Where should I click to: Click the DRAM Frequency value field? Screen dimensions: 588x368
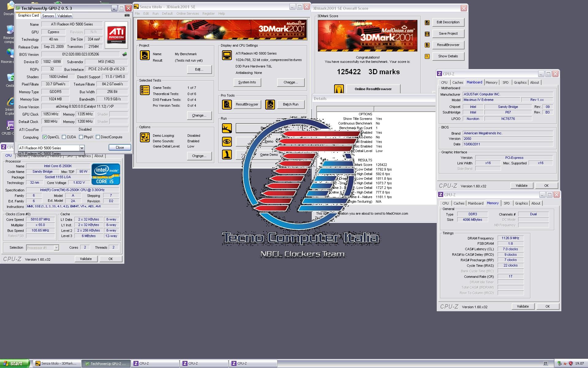point(511,238)
